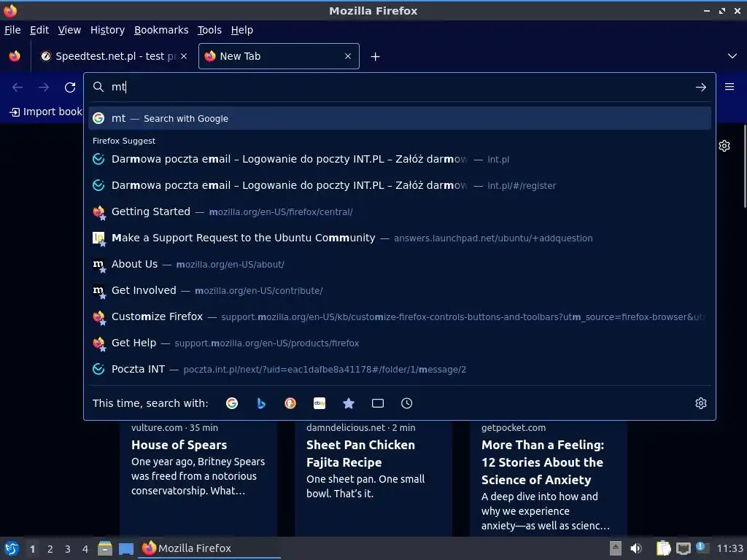Click the 11:33 clock in the panel
Viewport: 747px width, 560px height.
click(x=729, y=548)
